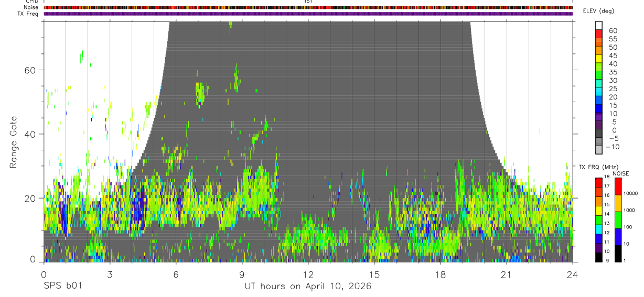Click the "1" tick on NOISE colorbar
This screenshot has width=644, height=297.
625,260
